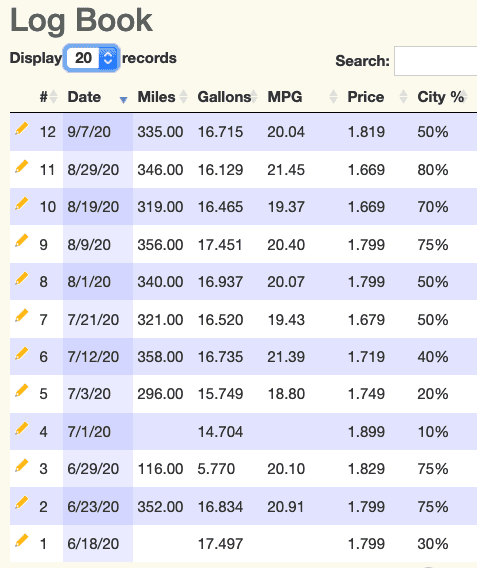477x568 pixels.
Task: Sort table by MPG column
Action: 302,97
